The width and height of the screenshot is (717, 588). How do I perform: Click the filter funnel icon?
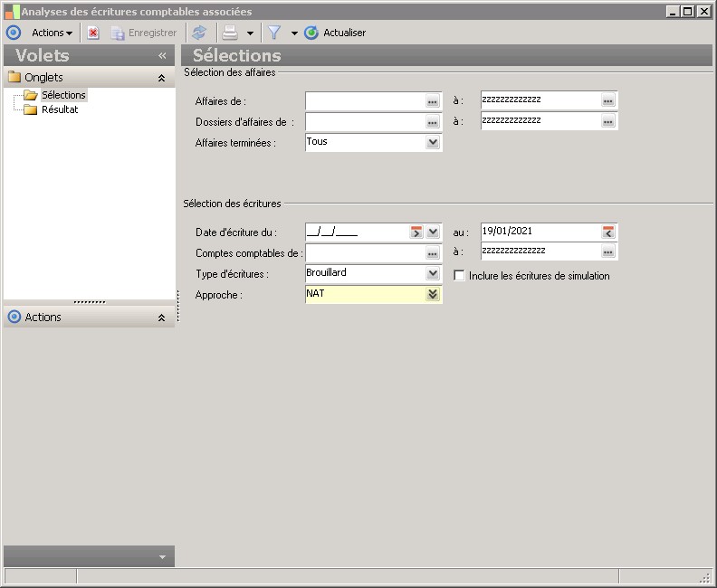274,33
